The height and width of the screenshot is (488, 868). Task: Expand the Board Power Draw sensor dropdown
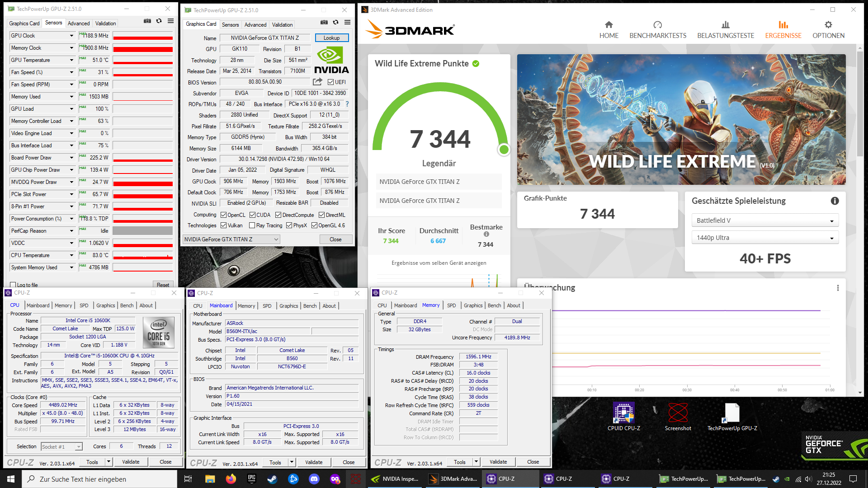click(x=71, y=158)
